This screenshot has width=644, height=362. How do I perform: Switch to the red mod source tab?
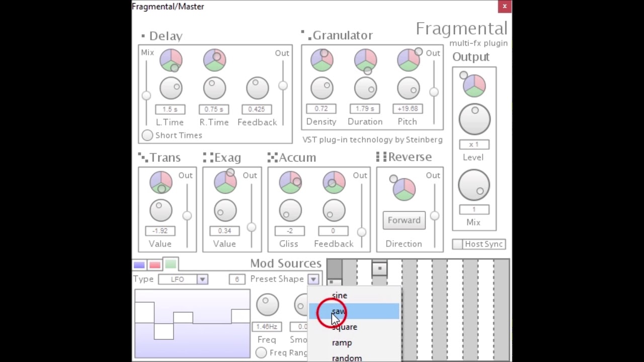154,265
